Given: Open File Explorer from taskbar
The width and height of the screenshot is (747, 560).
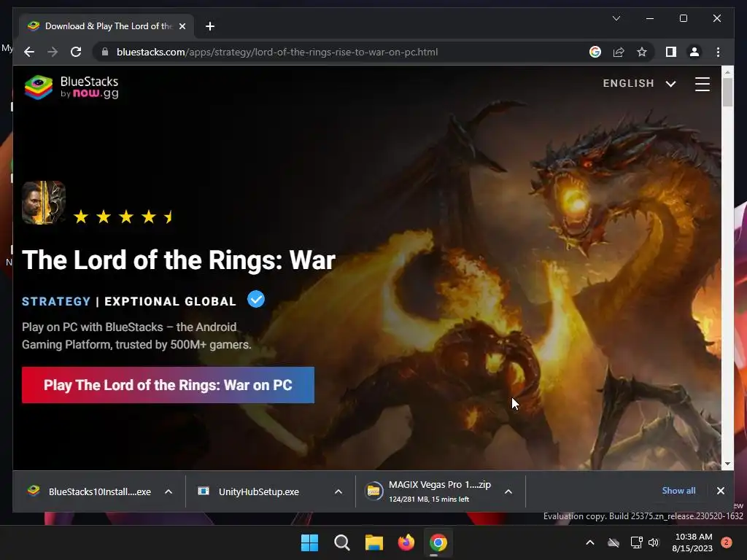Looking at the screenshot, I should (x=374, y=542).
